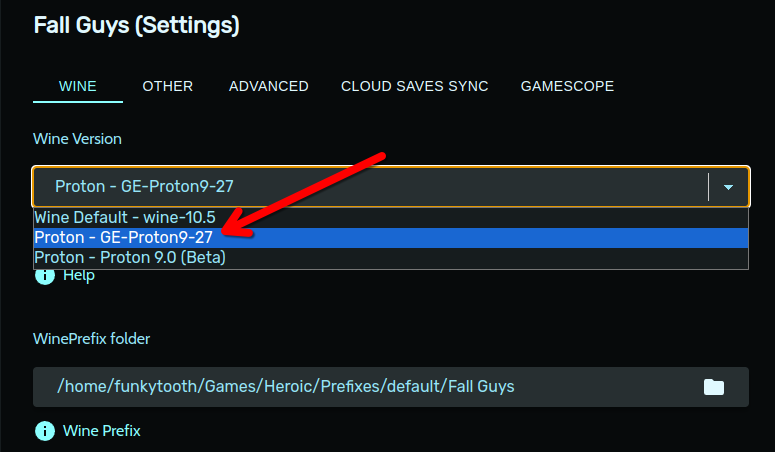The width and height of the screenshot is (775, 452).
Task: Click the Wine Version combo box field
Action: pos(370,187)
